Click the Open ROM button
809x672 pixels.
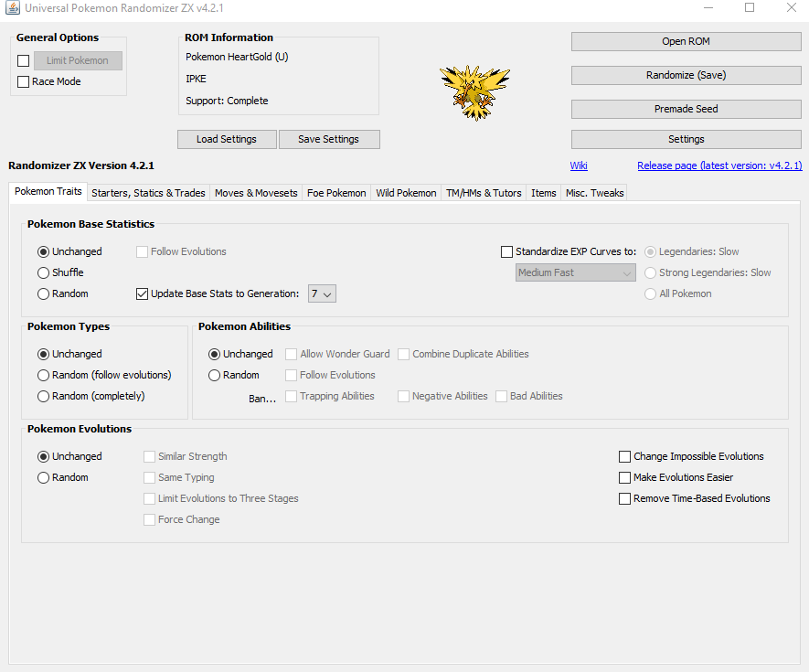tap(686, 41)
